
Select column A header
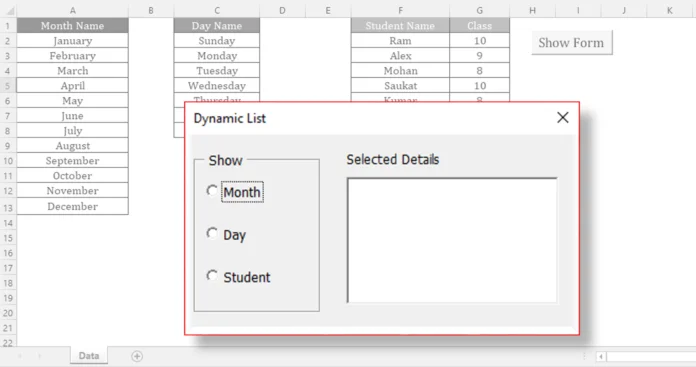[x=72, y=10]
